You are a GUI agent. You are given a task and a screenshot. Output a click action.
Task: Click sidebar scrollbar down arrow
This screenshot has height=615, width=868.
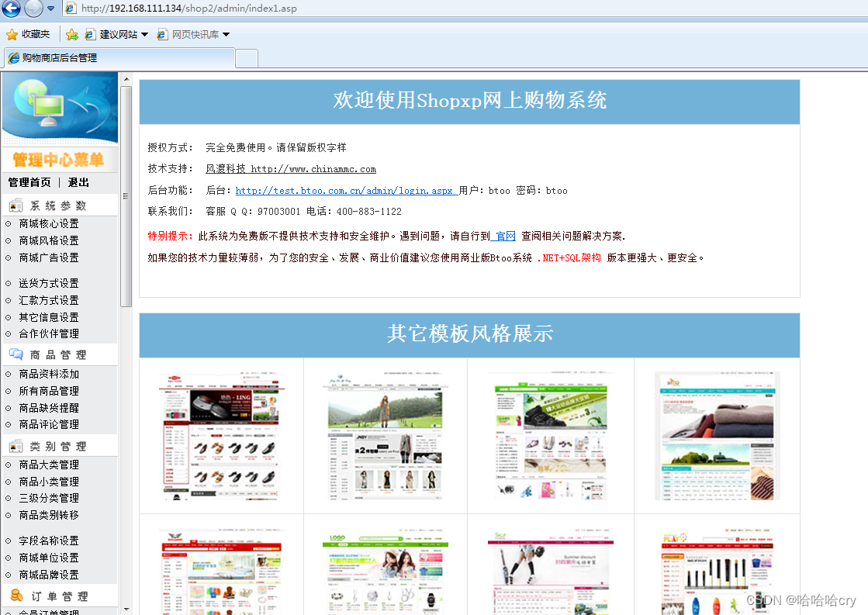(126, 610)
